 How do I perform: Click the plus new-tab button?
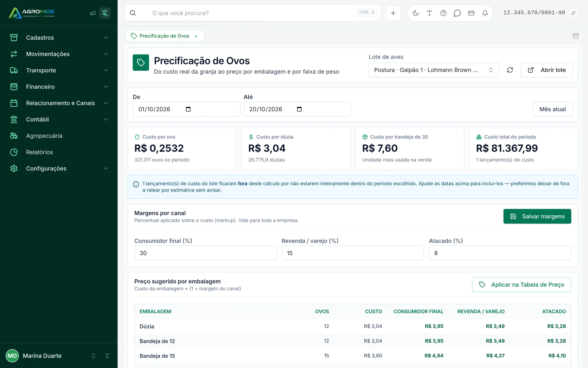pos(393,13)
